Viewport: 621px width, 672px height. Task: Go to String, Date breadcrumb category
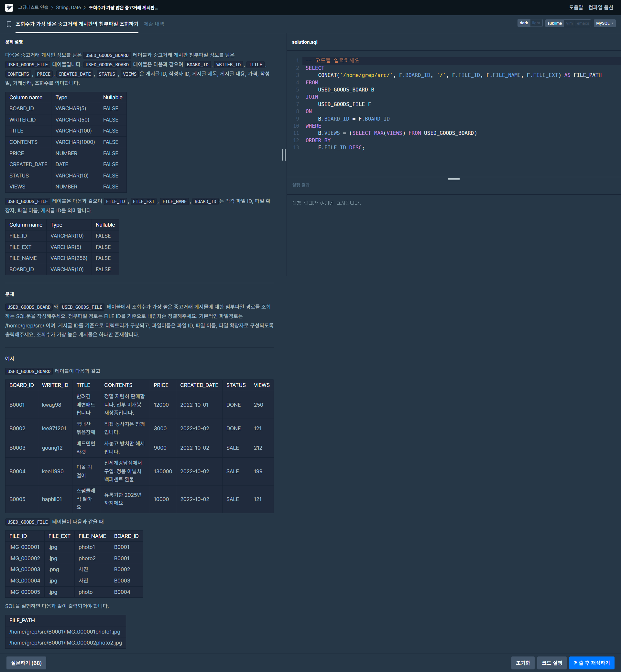click(x=68, y=7)
